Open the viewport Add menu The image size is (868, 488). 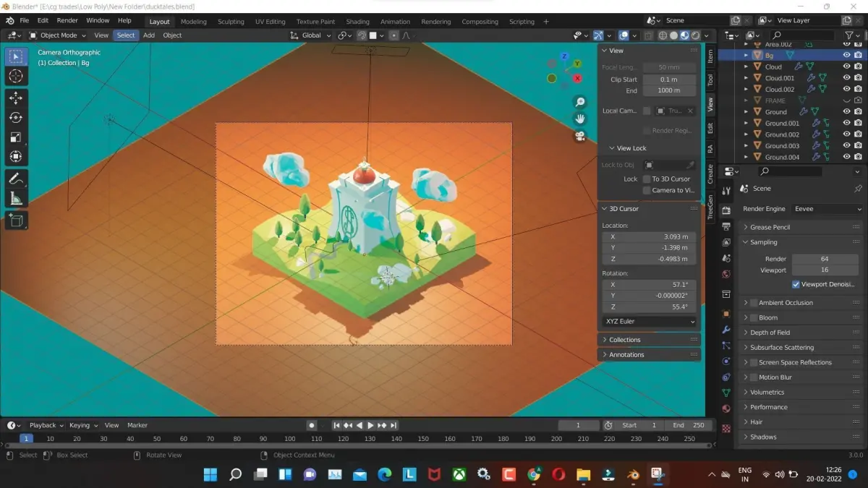point(148,35)
